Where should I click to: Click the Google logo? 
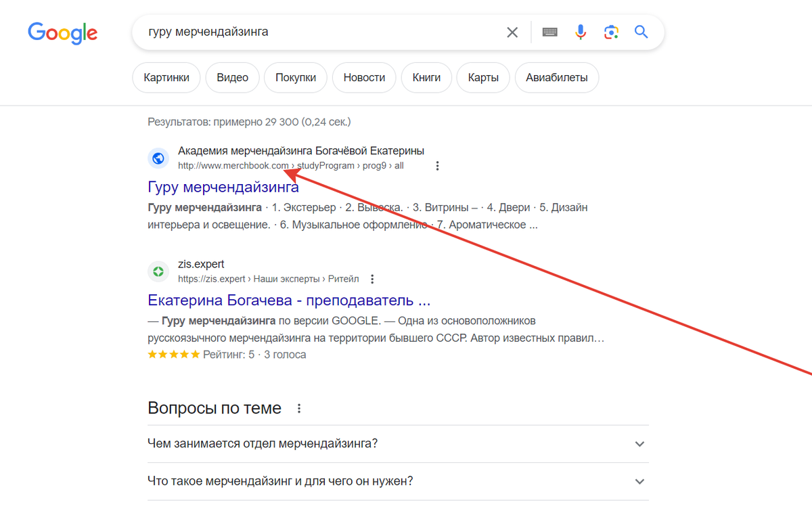coord(62,34)
